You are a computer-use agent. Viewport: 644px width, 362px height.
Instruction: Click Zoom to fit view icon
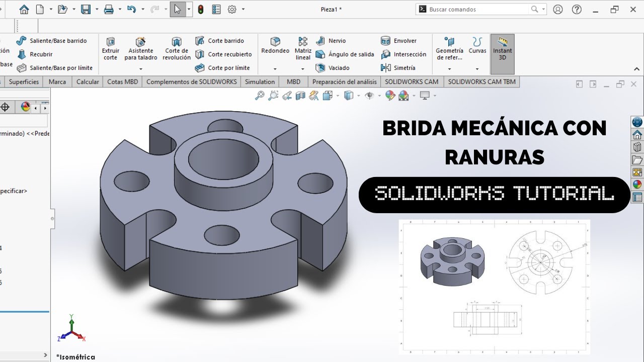pyautogui.click(x=260, y=95)
